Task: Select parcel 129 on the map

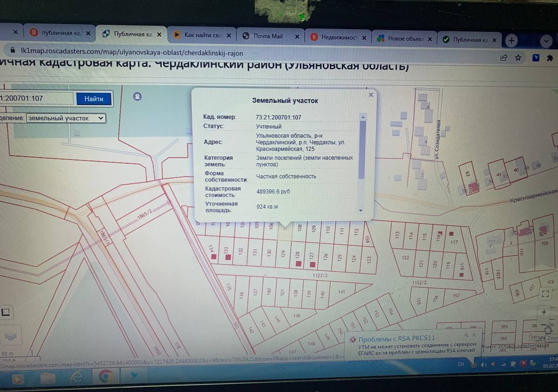Action: (x=283, y=253)
